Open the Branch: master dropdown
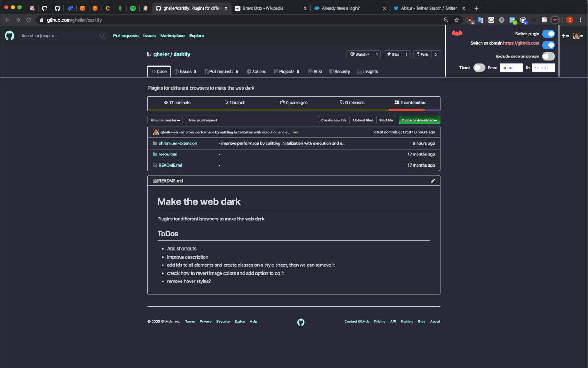The width and height of the screenshot is (588, 368). click(165, 120)
